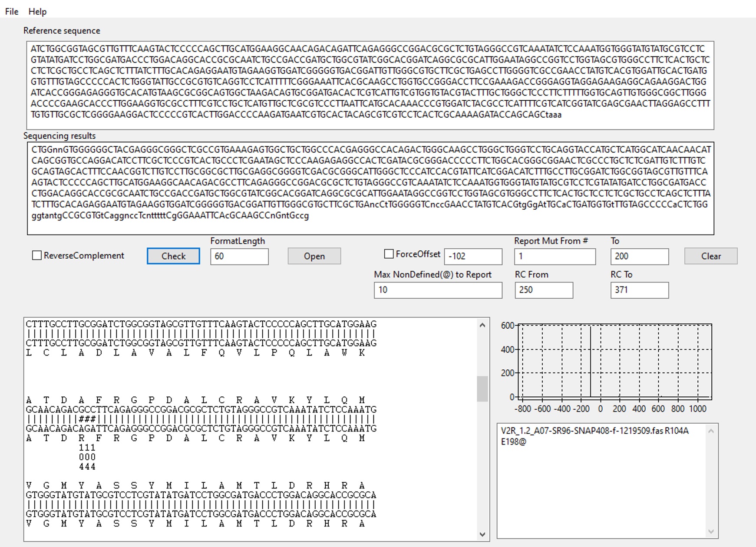Click inside the Sequencing results text box

(370, 188)
